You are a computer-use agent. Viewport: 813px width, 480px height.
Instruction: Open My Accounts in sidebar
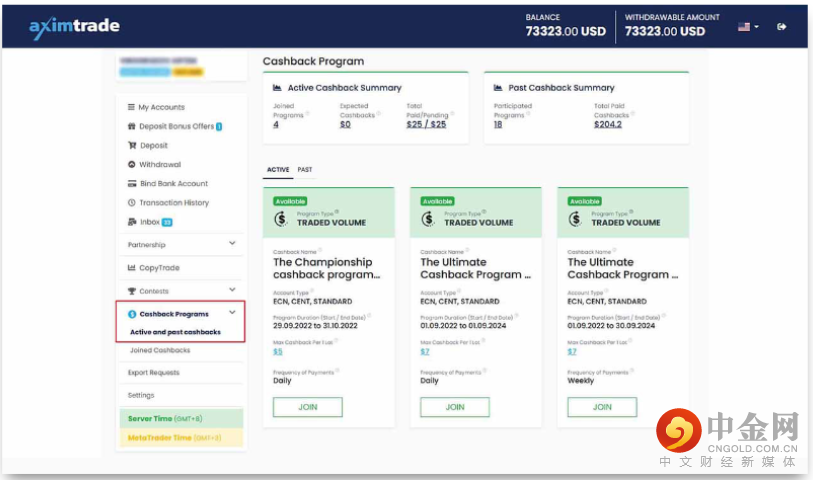click(161, 107)
